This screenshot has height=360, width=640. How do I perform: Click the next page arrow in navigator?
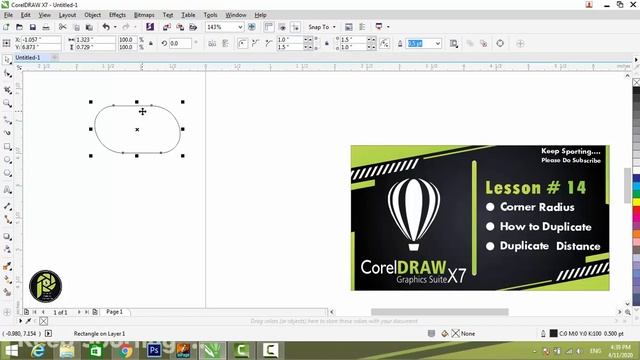79,312
